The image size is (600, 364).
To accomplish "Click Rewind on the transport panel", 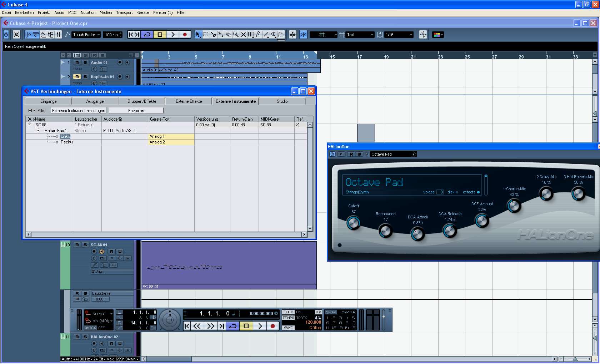I will [x=197, y=326].
